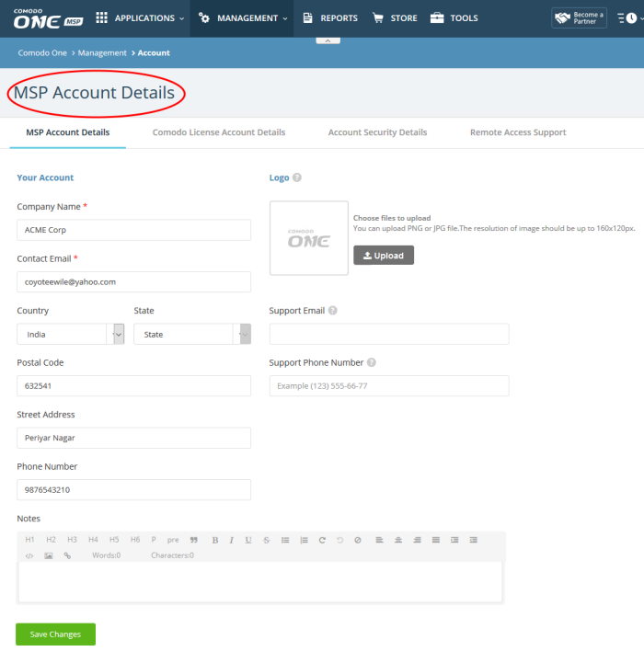The width and height of the screenshot is (644, 663).
Task: Click the logo preview thumbnail
Action: [x=309, y=238]
